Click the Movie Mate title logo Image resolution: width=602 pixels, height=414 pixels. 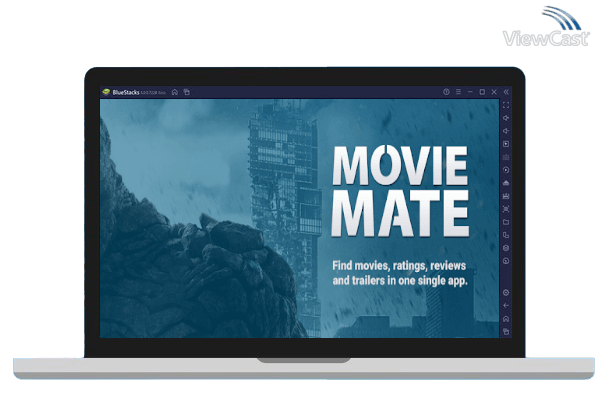coord(400,191)
